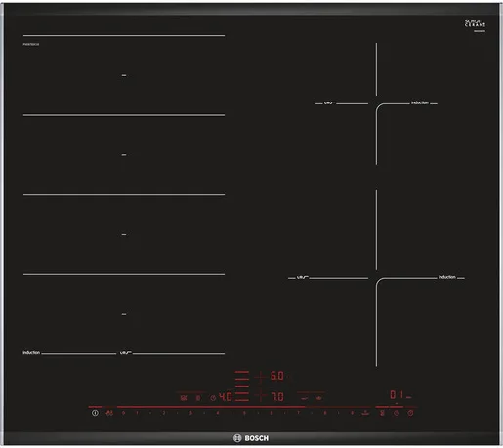Tap the frying sensor pan symbol
This screenshot has height=448, width=503.
click(304, 398)
